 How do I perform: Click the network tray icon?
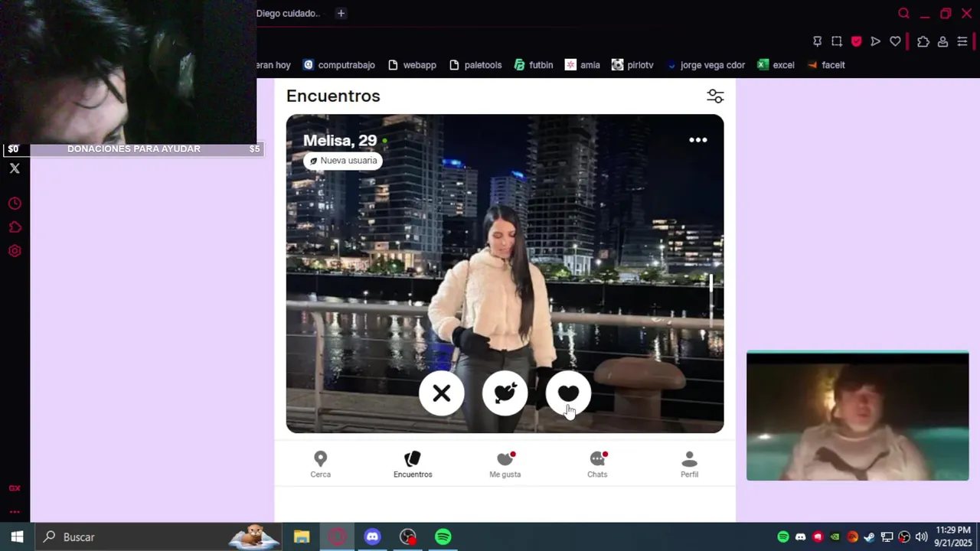887,537
